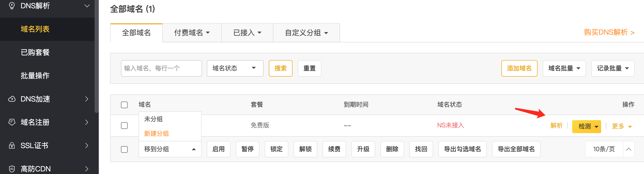The image size is (644, 174).
Task: Click the 高防CDN shield icon
Action: pos(12,169)
